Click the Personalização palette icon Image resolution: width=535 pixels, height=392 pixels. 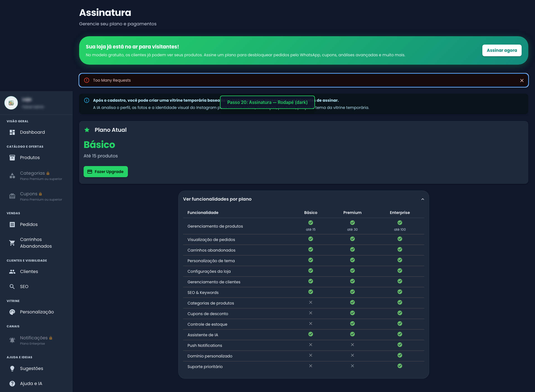point(12,312)
